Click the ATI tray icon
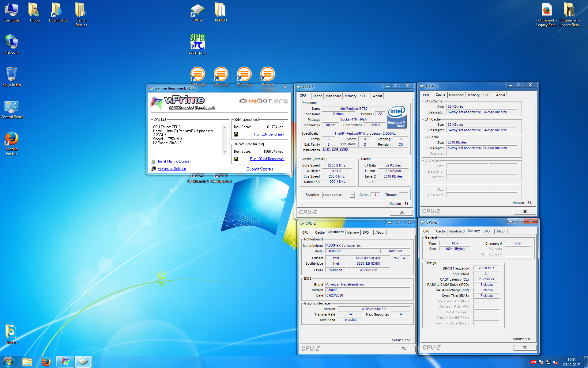Image resolution: width=588 pixels, height=368 pixels. point(533,362)
